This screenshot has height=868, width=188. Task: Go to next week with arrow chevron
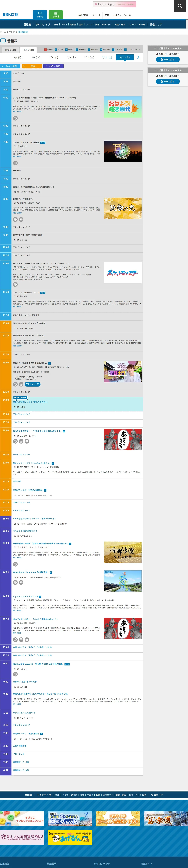click(138, 57)
